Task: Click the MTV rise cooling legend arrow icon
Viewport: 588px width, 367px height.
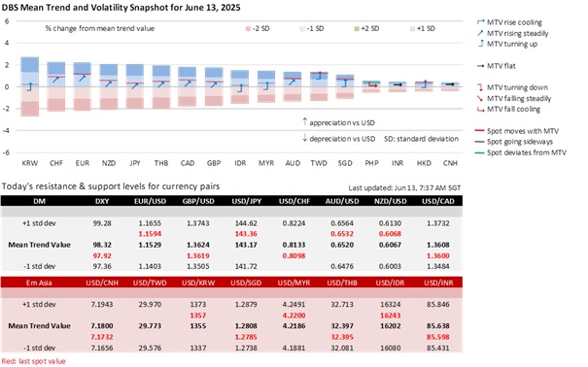Action: click(x=480, y=22)
